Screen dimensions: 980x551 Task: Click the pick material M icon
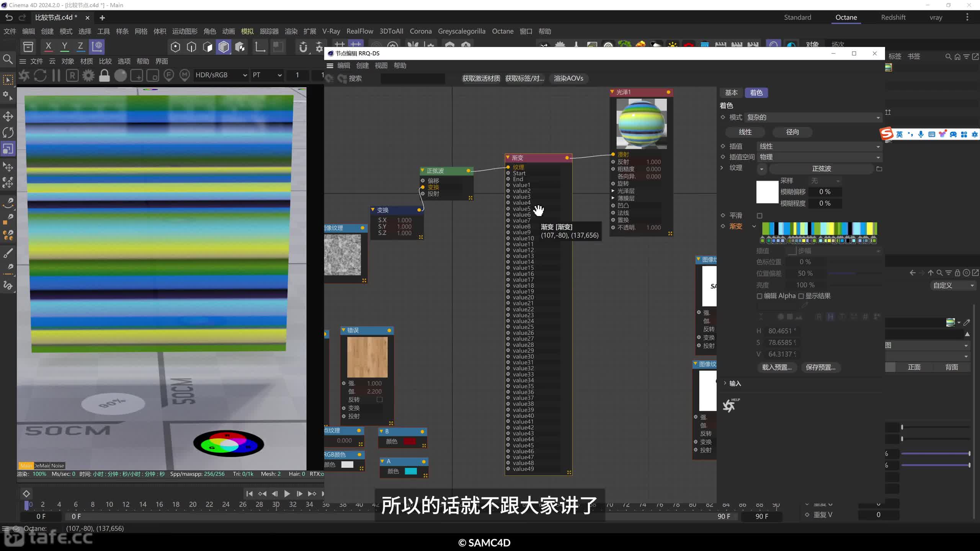[x=185, y=75]
